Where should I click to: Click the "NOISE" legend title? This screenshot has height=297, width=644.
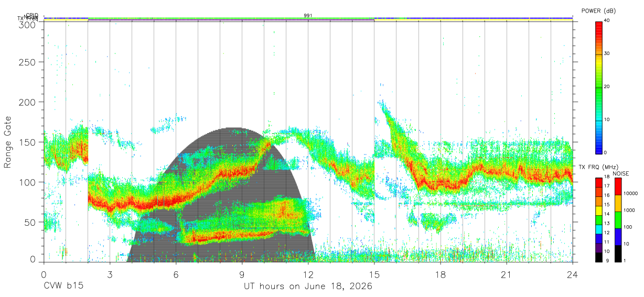coord(621,173)
